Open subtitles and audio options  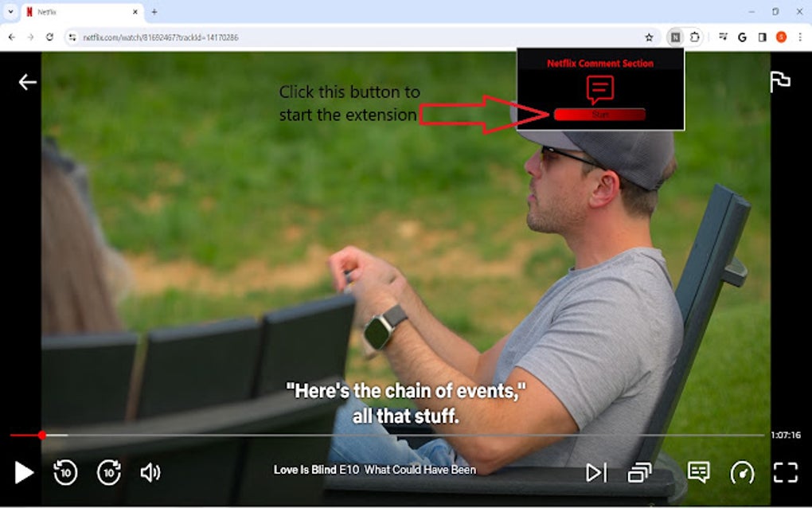[x=699, y=471]
